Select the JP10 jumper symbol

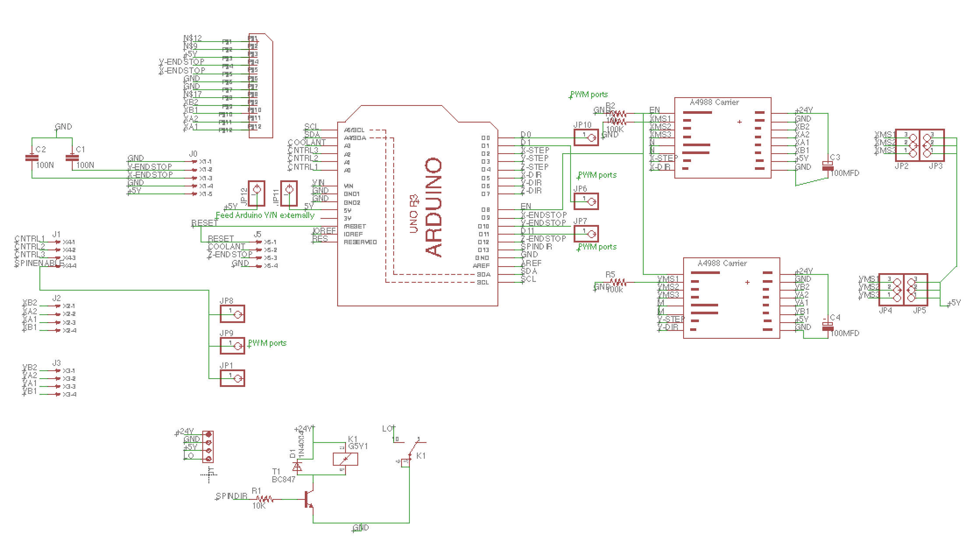click(586, 137)
